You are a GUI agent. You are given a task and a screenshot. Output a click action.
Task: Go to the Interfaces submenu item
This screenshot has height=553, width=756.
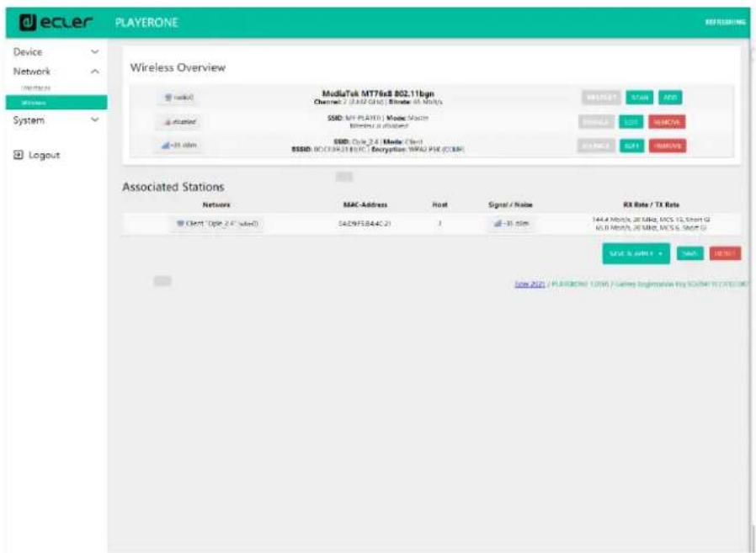[x=35, y=88]
